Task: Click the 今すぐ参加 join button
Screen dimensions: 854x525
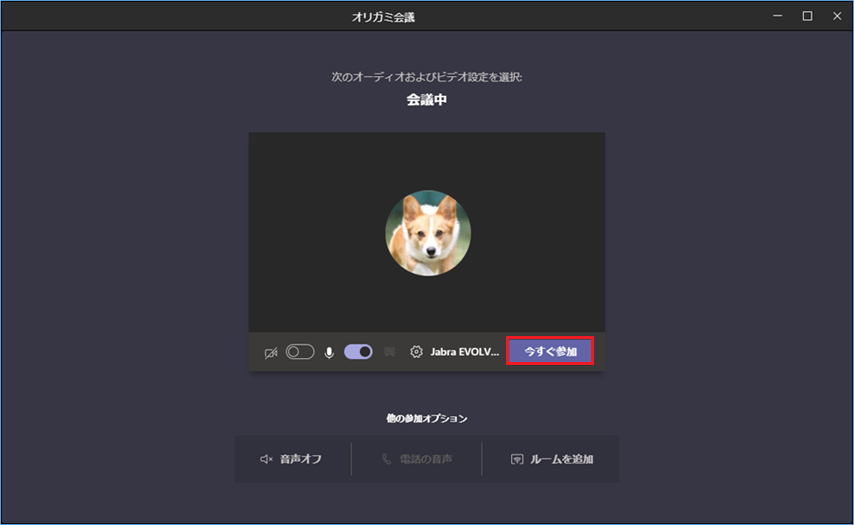Action: (550, 351)
